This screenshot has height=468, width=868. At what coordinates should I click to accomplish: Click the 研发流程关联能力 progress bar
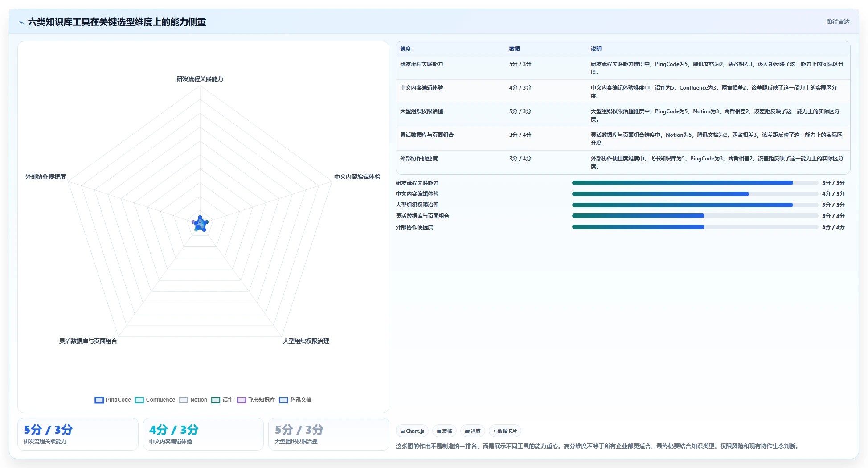coord(695,183)
